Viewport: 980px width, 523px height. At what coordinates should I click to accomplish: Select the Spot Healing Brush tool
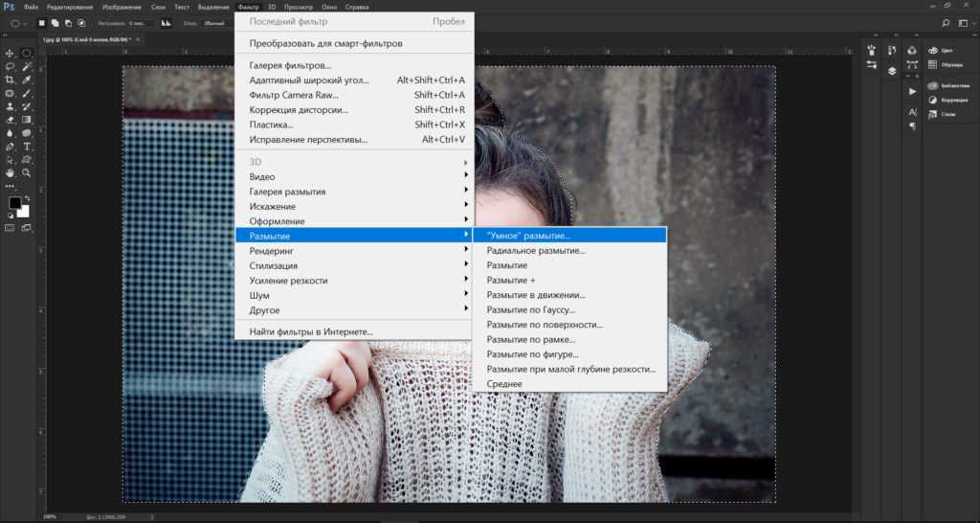[10, 93]
